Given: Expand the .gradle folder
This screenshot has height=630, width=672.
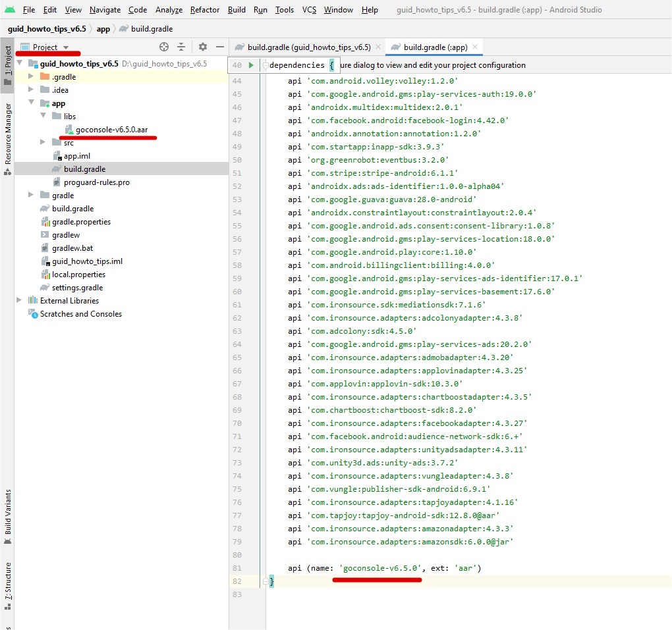Looking at the screenshot, I should pyautogui.click(x=31, y=76).
